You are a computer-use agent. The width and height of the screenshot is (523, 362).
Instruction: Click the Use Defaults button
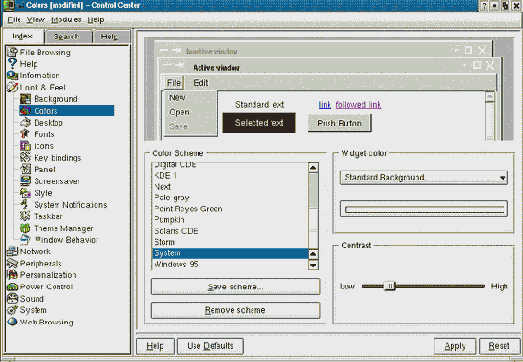point(210,346)
